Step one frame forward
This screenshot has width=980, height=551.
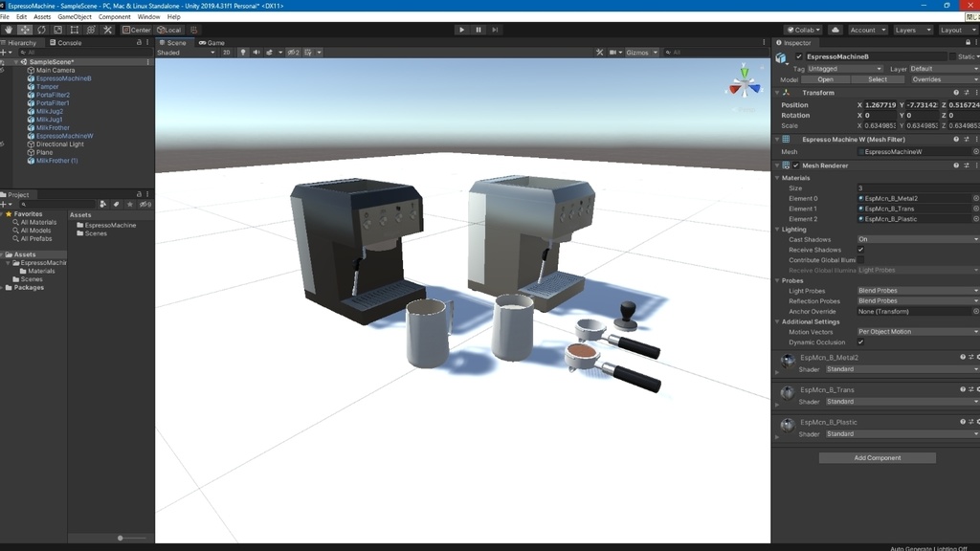click(495, 30)
